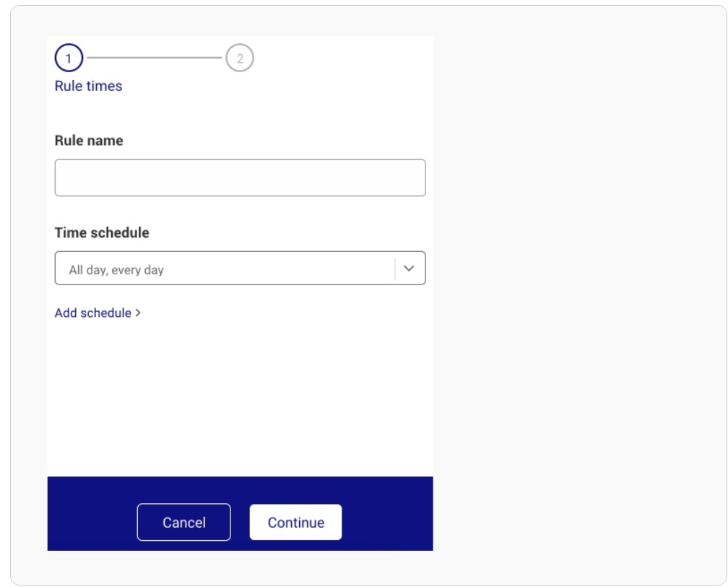Continue to the next step
The width and height of the screenshot is (728, 587).
tap(296, 523)
